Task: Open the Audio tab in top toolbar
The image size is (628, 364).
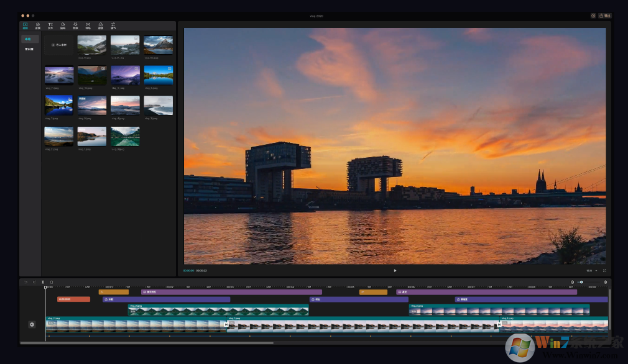Action: (38, 26)
